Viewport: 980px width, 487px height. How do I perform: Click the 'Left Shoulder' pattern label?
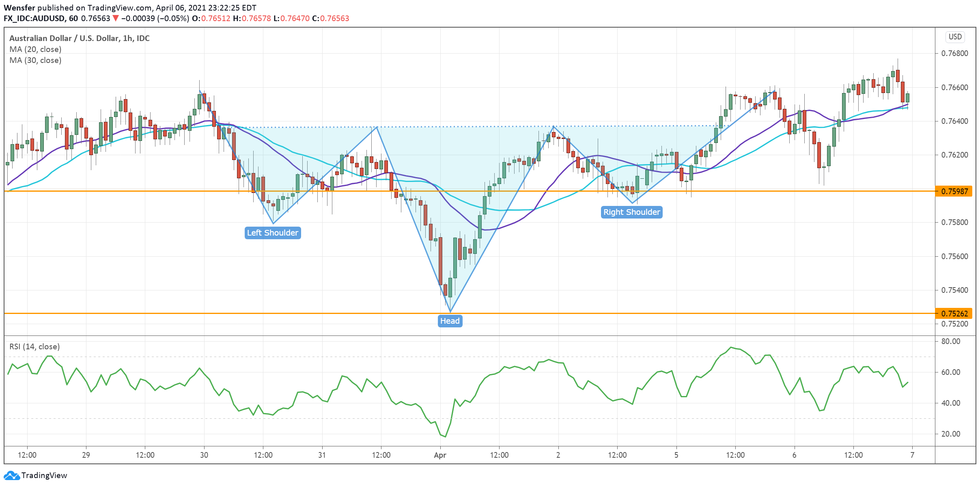(x=273, y=233)
